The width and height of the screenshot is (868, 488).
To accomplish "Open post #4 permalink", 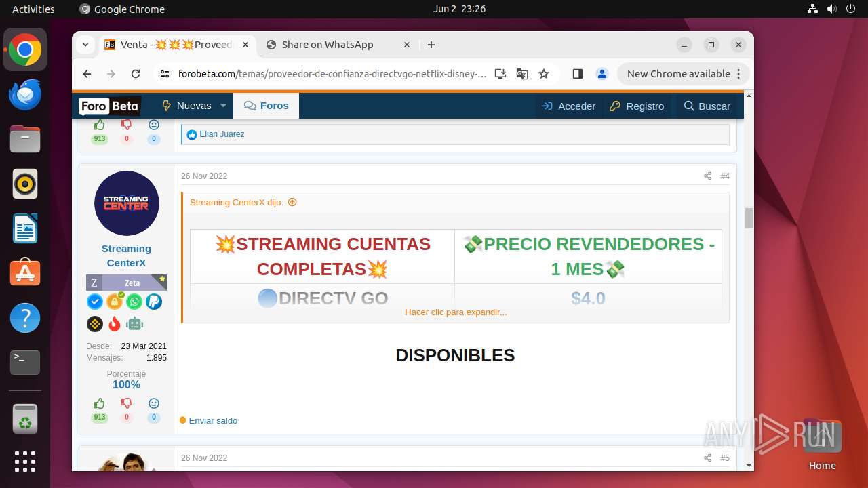I will [x=725, y=176].
